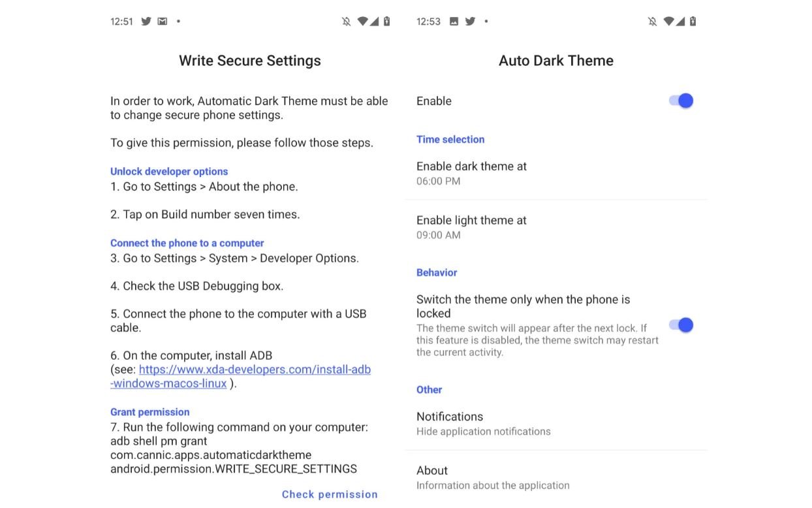Tap the Twitter icon beside the 12:51 clock
Viewport: 812px width, 508px height.
[146, 22]
